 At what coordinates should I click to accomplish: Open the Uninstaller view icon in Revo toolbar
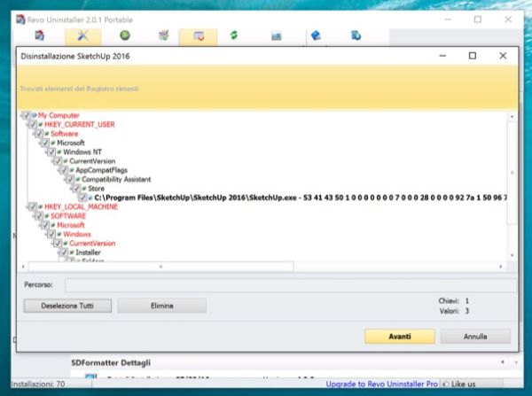tap(40, 35)
